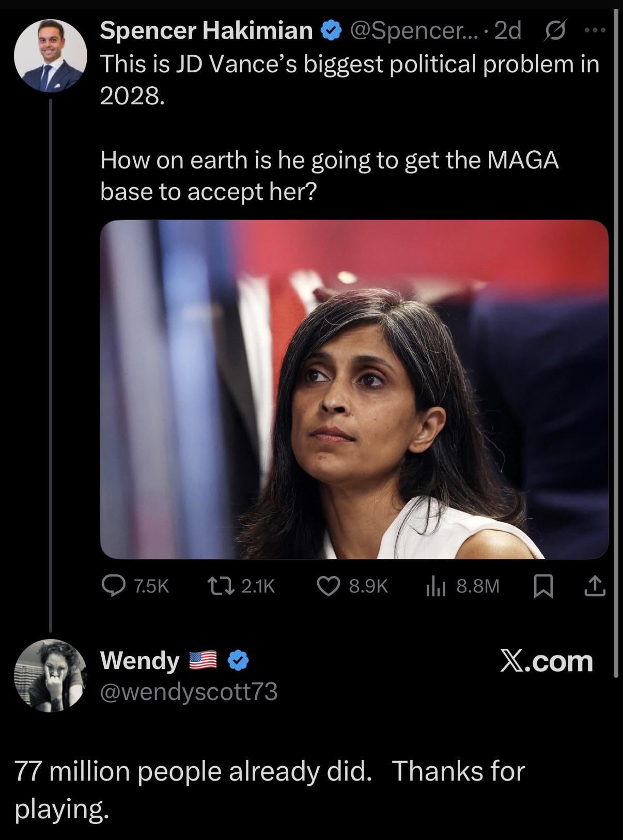Click the Grok slash-circle icon

(x=555, y=31)
